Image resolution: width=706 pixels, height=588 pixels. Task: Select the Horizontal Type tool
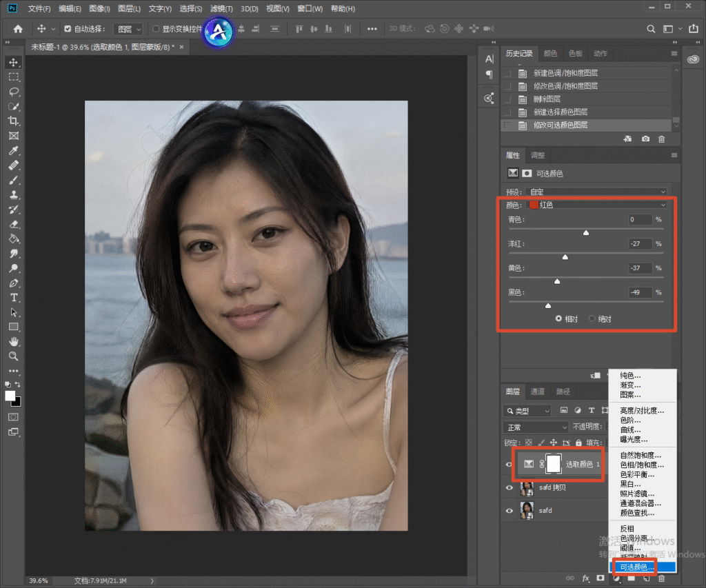click(x=14, y=298)
